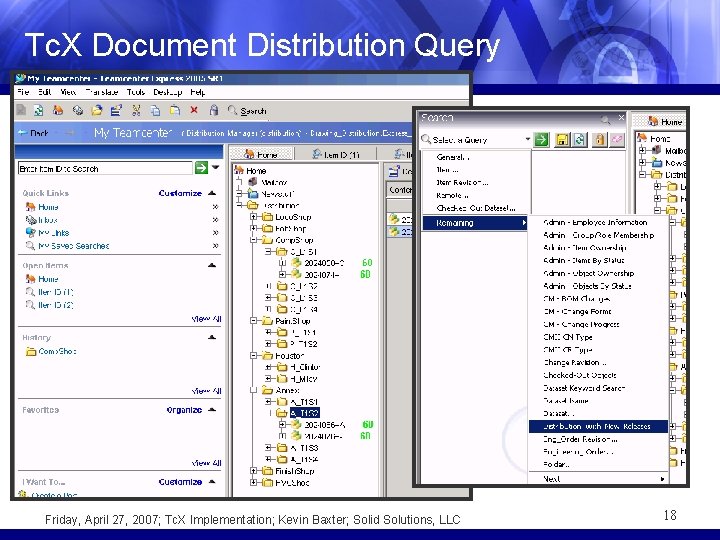The width and height of the screenshot is (720, 540).
Task: Collapse the Favorites section triangle
Action: (x=212, y=409)
